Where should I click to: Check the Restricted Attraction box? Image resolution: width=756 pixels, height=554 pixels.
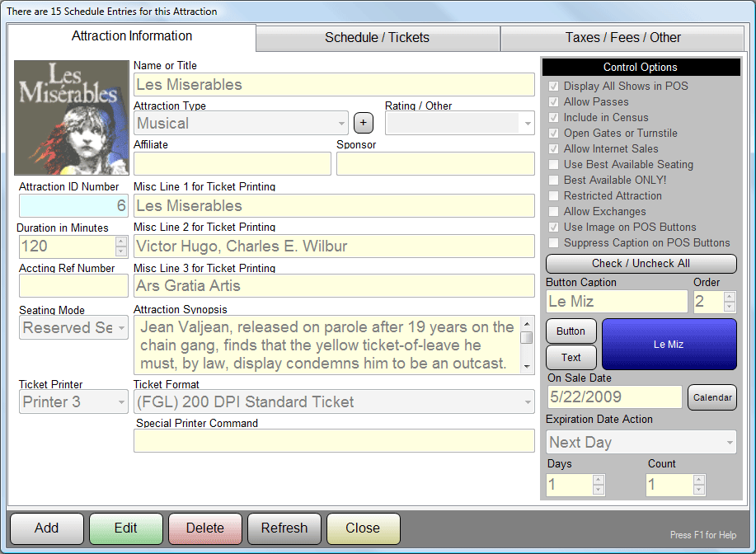click(x=553, y=195)
